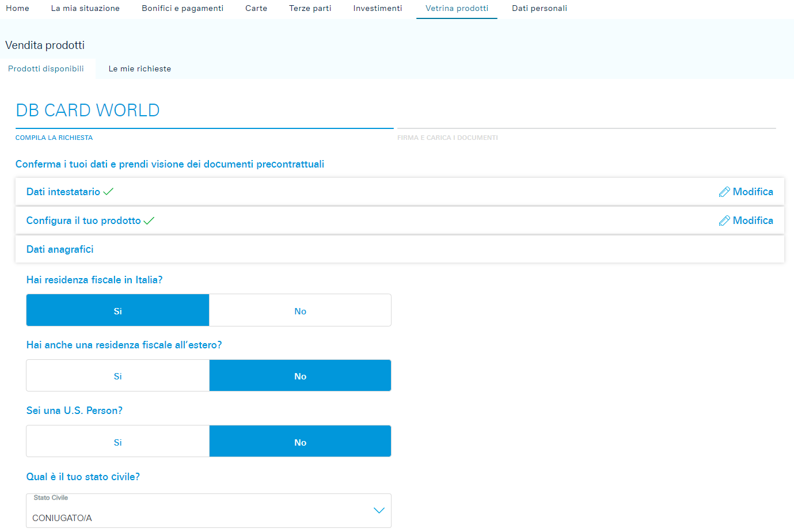Click the pencil icon beside Dati intestatario

coord(724,192)
